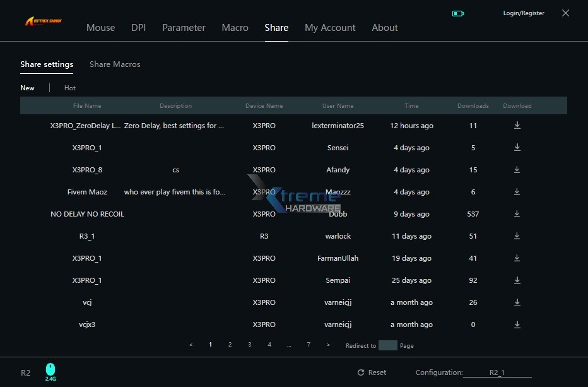Viewport: 588px width, 387px height.
Task: Click the next page arrow
Action: pyautogui.click(x=328, y=345)
